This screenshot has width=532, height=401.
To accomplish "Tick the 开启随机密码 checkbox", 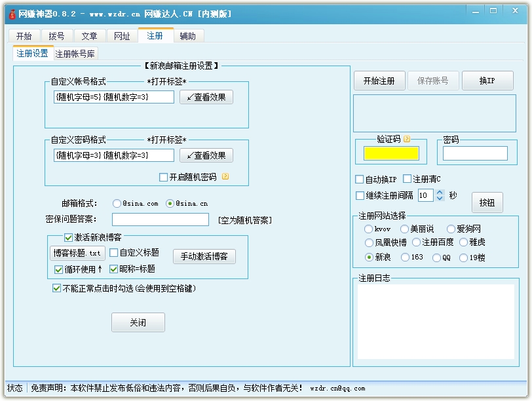I will tap(164, 177).
